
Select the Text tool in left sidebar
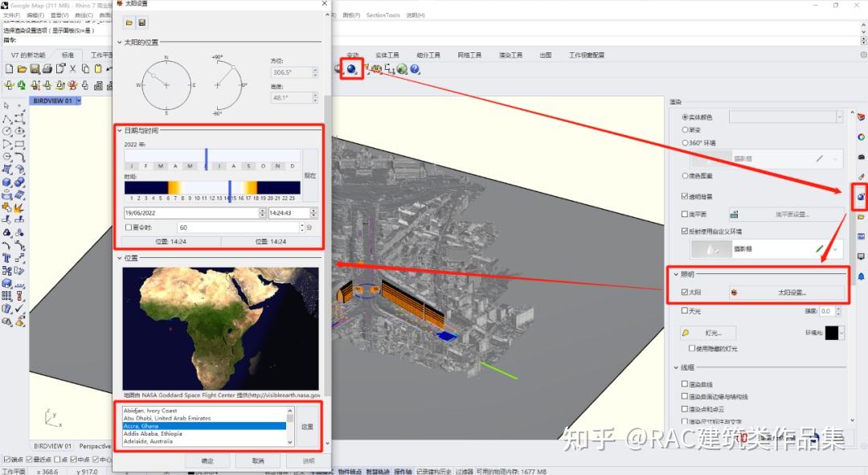click(x=6, y=258)
